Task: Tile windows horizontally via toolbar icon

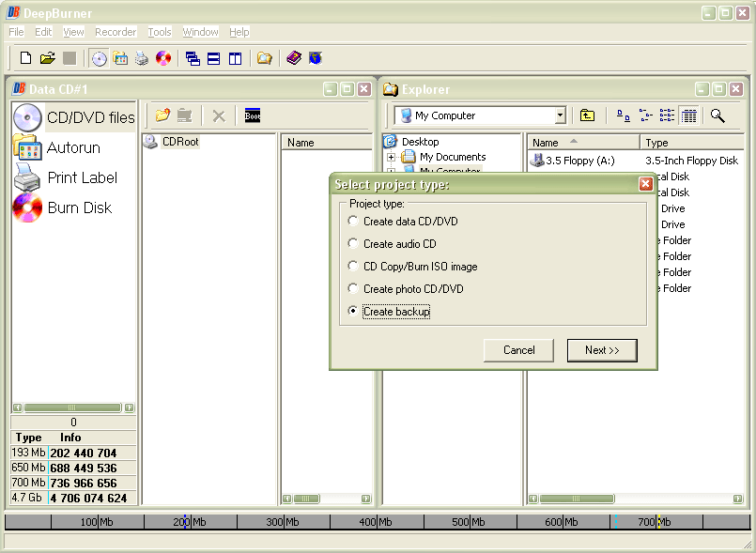Action: coord(213,59)
